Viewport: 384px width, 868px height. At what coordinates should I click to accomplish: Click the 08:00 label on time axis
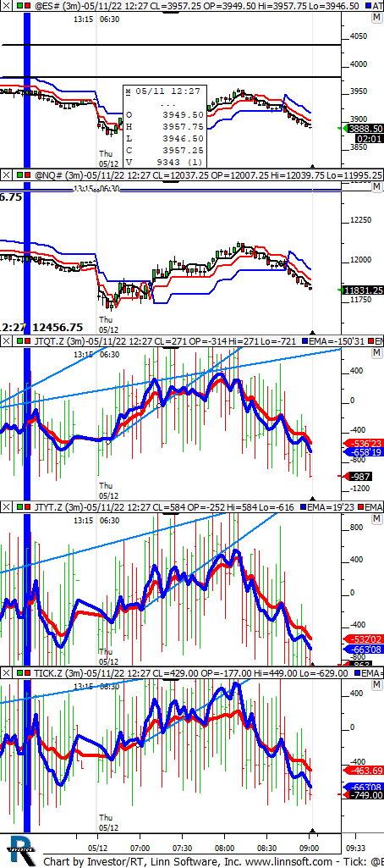tap(225, 848)
